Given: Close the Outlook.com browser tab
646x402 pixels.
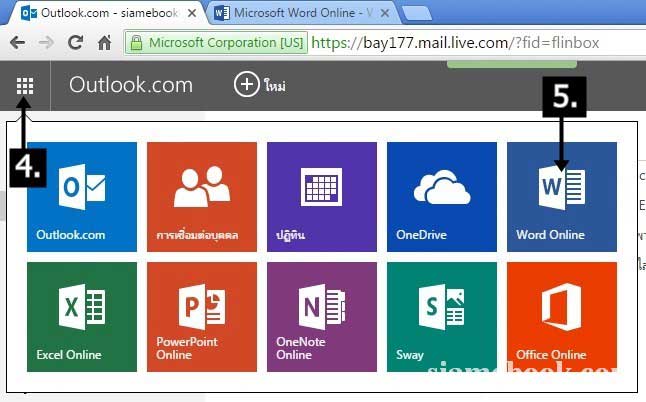Looking at the screenshot, I should click(192, 13).
